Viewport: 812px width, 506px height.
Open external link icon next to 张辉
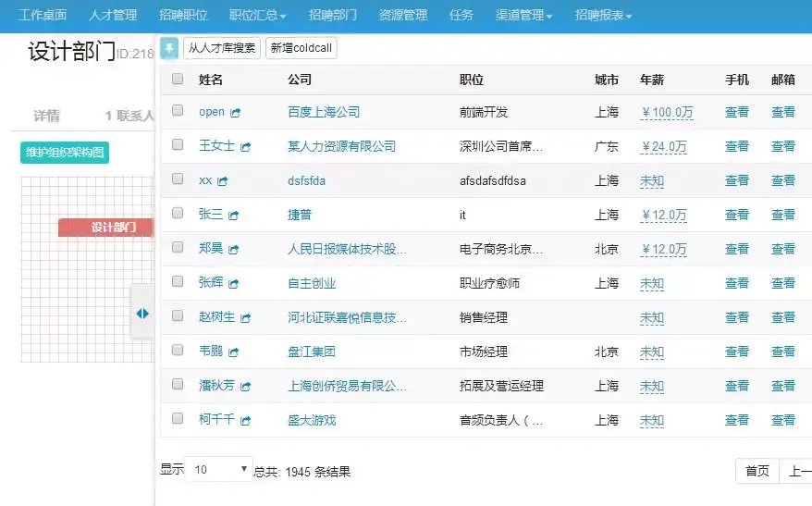(234, 283)
